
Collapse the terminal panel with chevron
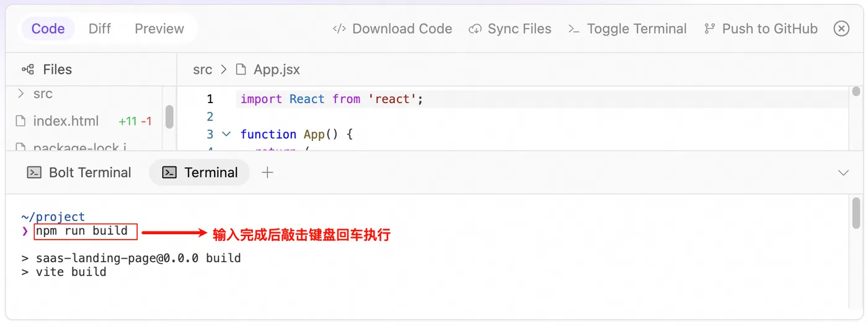[x=843, y=173]
